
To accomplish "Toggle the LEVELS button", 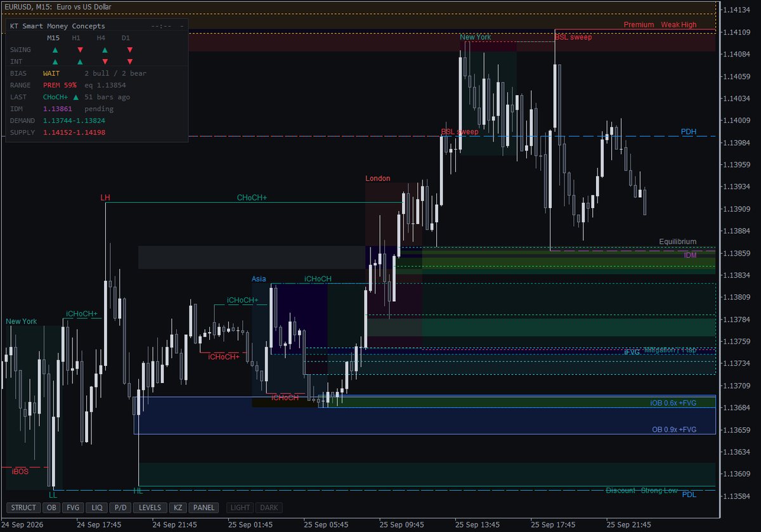I will [x=150, y=508].
